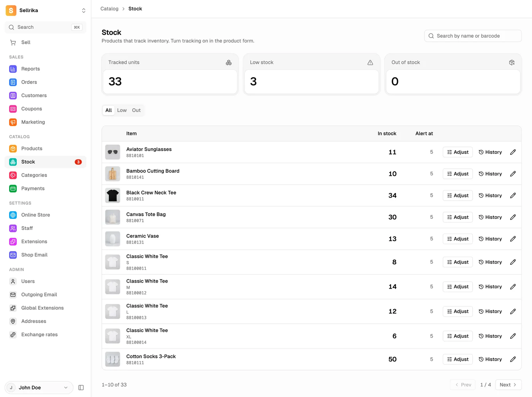Image resolution: width=532 pixels, height=397 pixels.
Task: Switch to the Low stock filter tab
Action: (122, 110)
